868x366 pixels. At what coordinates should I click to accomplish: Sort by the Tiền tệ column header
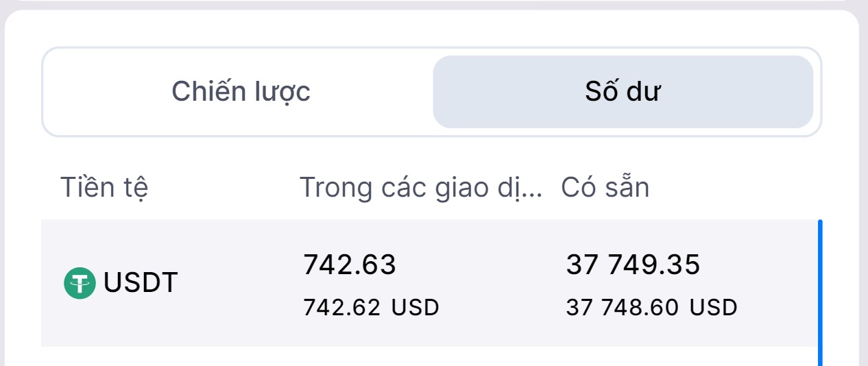pyautogui.click(x=104, y=187)
